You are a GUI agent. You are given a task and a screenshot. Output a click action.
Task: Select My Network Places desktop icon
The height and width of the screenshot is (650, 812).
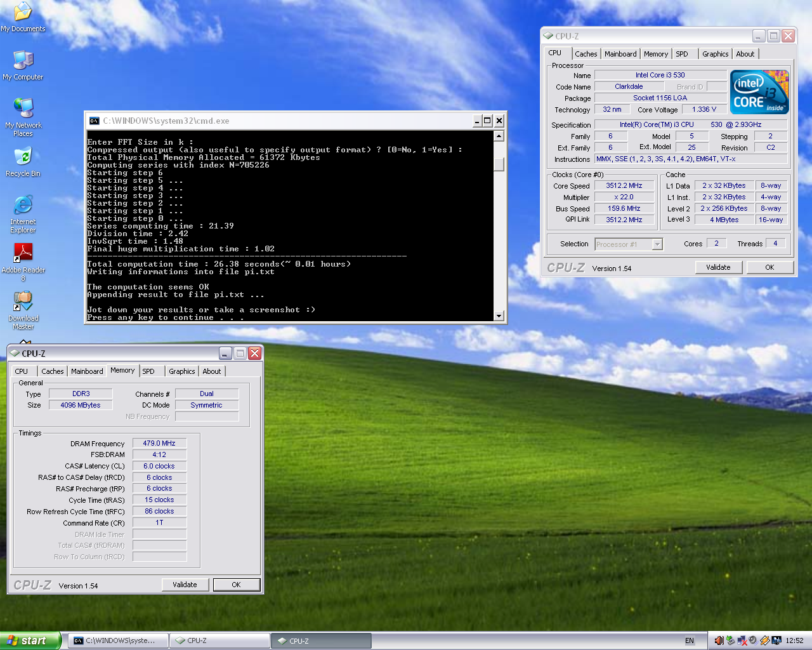pos(23,117)
